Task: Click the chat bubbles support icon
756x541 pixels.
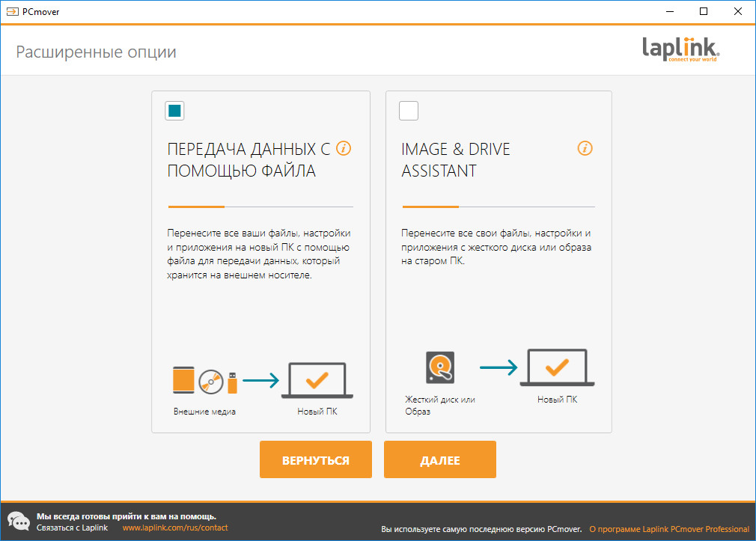Action: (x=18, y=522)
